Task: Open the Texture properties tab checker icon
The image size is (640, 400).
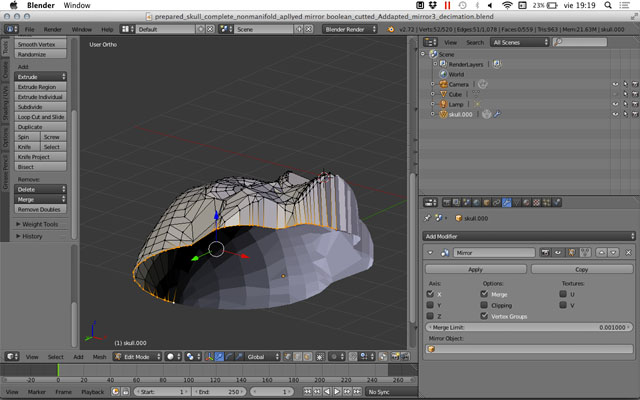Action: [x=537, y=202]
